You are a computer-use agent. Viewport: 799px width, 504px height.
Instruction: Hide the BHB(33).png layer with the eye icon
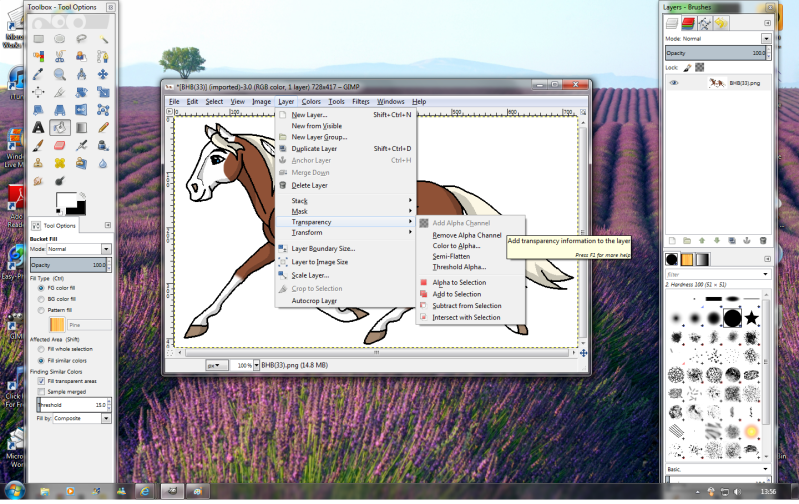674,83
